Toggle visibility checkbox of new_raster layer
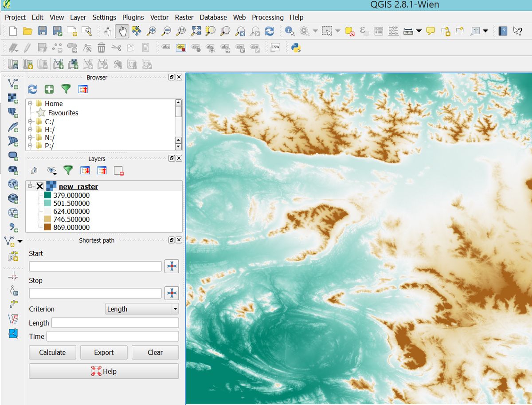532x405 pixels. pos(39,187)
